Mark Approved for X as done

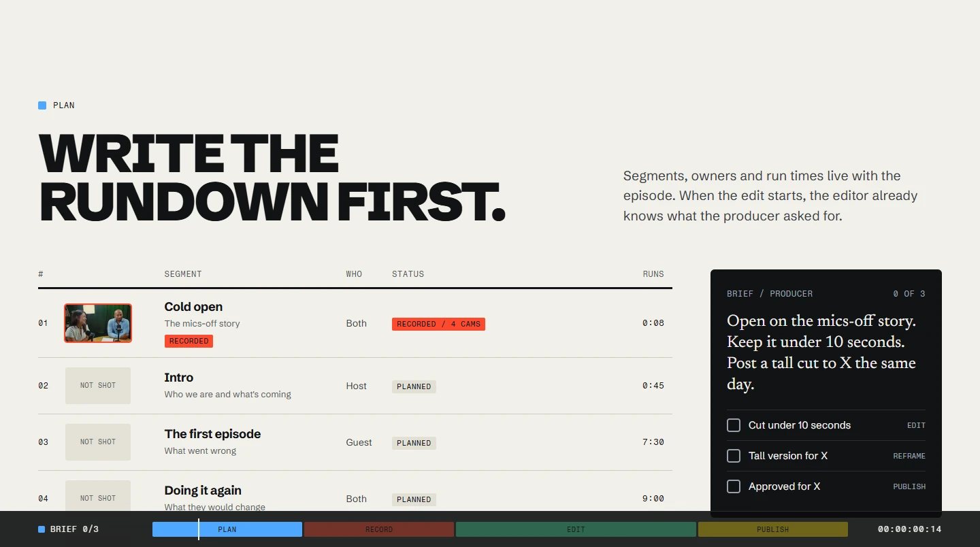(734, 486)
